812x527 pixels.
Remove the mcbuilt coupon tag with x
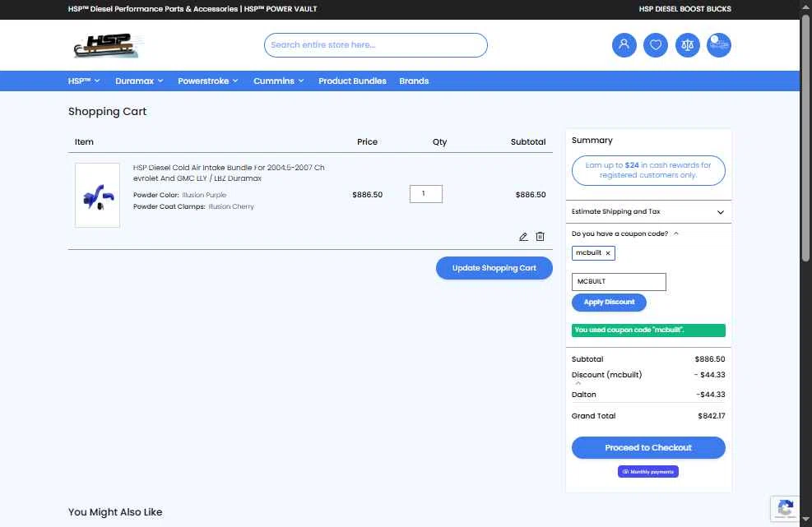point(608,253)
